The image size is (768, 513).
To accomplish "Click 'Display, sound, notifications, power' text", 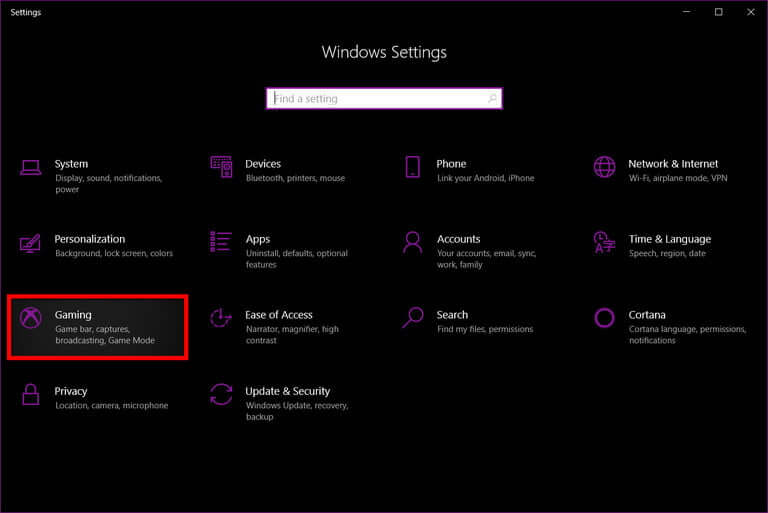I will tap(108, 184).
